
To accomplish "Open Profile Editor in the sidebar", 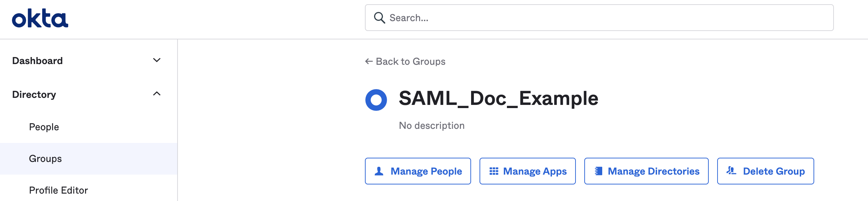I will (58, 190).
